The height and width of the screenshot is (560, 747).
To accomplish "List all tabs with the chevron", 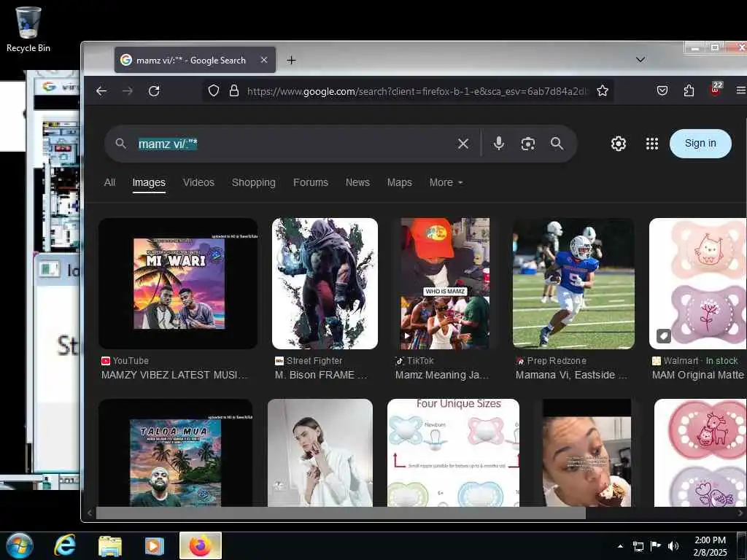I will pos(640,60).
